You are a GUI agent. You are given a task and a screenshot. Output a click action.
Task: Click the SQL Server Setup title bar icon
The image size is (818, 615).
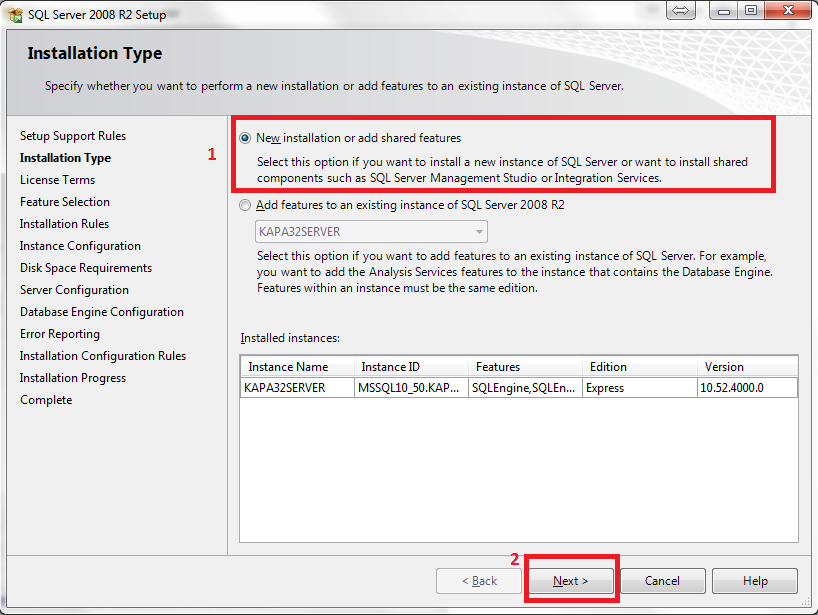point(16,15)
